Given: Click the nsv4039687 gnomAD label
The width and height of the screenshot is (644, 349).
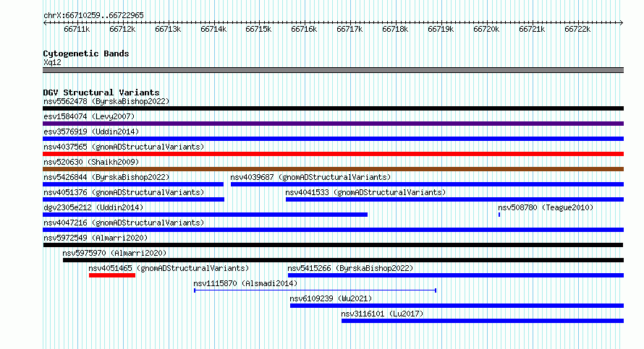Looking at the screenshot, I should click(310, 177).
